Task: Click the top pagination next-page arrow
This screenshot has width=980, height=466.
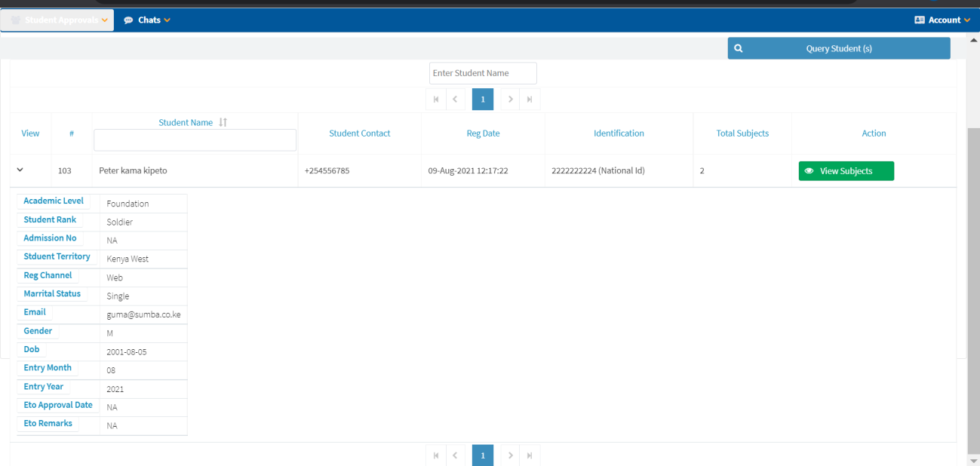Action: click(x=511, y=100)
